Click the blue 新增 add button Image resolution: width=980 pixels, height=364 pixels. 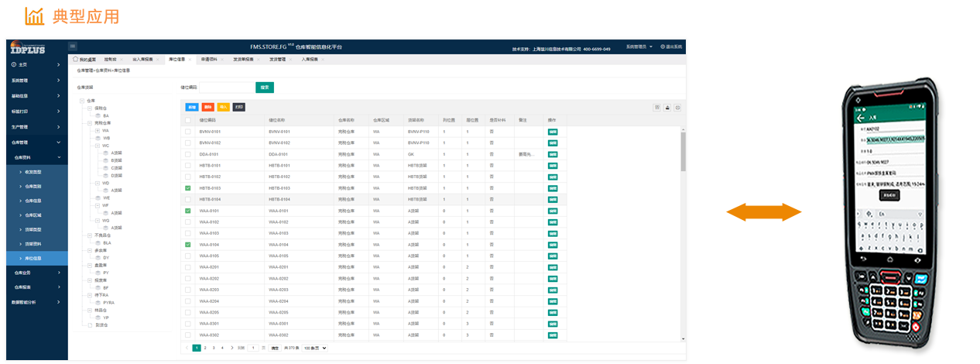[191, 107]
